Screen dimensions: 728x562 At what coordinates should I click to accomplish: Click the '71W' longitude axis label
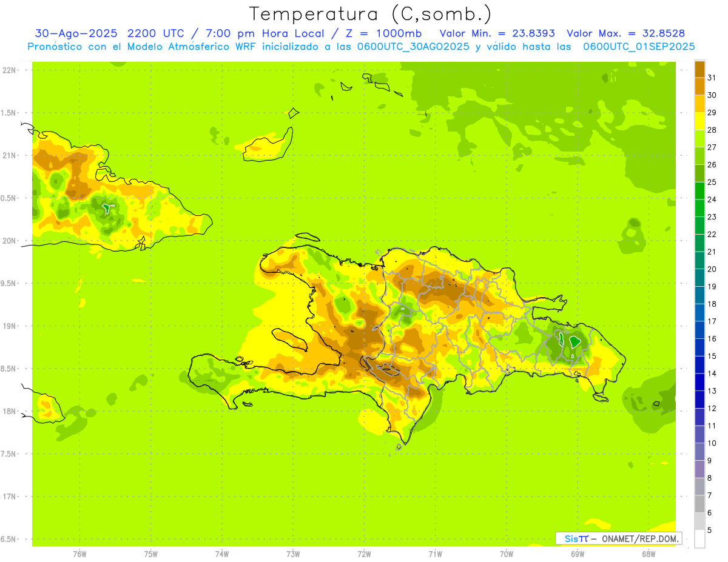click(x=435, y=554)
